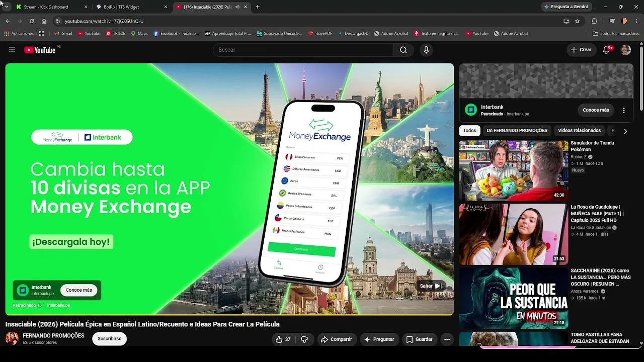
Task: Open the Subrayado Unicode bookmark
Action: (279, 34)
